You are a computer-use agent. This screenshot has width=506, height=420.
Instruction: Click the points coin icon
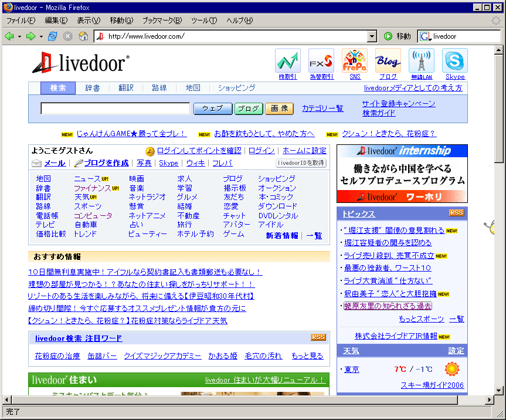click(x=150, y=151)
